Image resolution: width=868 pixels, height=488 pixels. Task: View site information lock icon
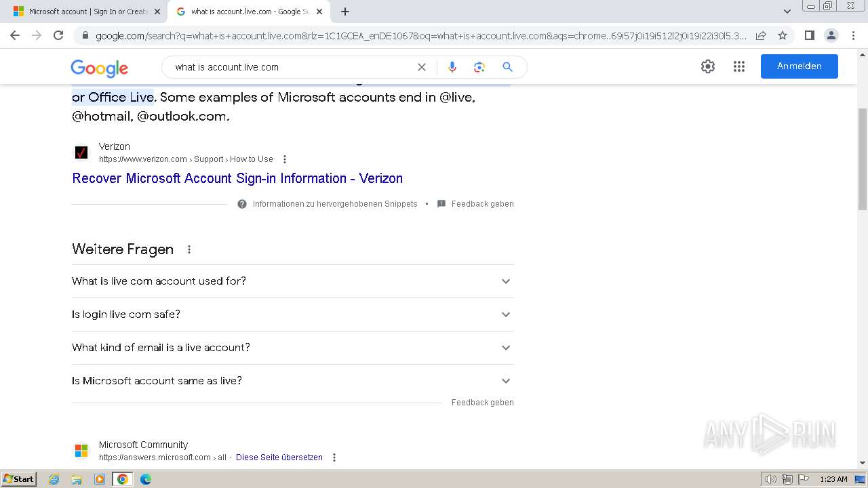click(85, 35)
